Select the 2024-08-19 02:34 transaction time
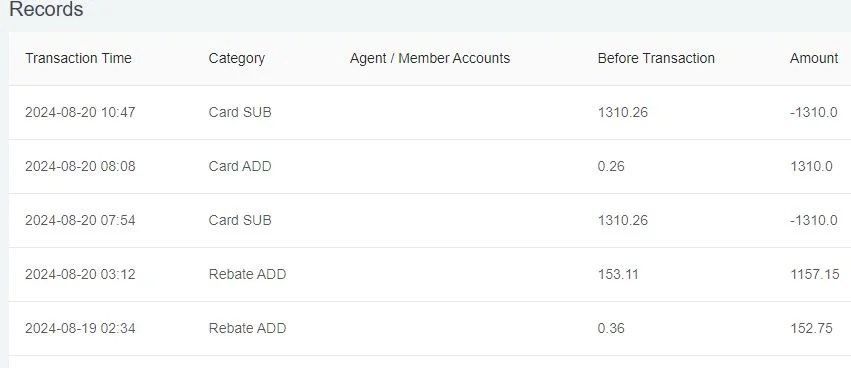The image size is (851, 368). tap(80, 328)
